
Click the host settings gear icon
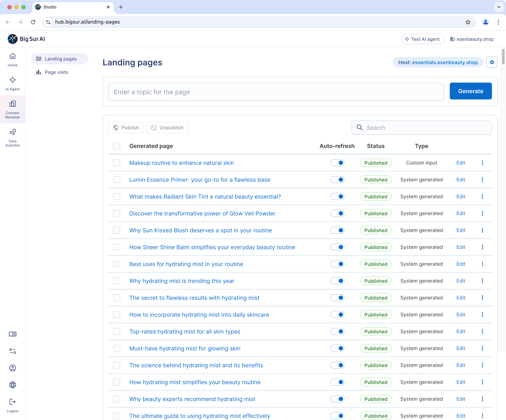click(x=492, y=62)
